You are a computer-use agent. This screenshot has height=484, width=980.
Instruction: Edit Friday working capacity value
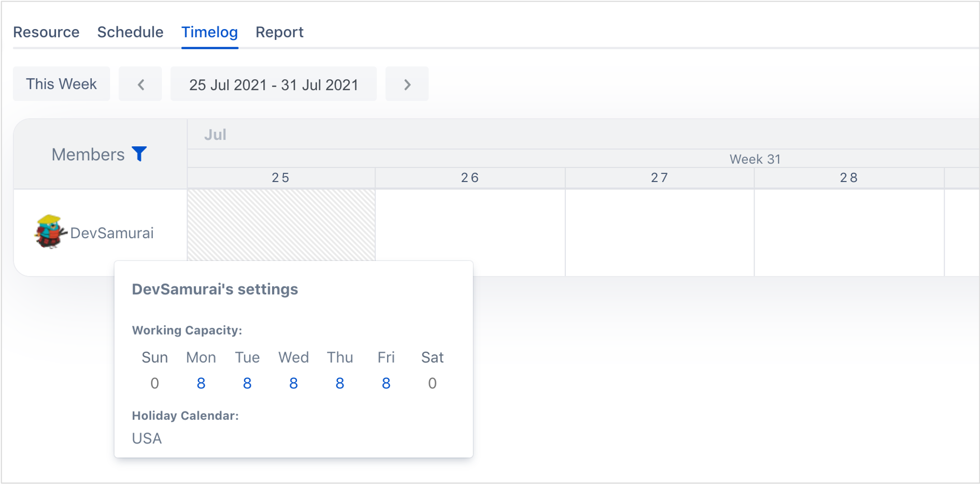[386, 383]
